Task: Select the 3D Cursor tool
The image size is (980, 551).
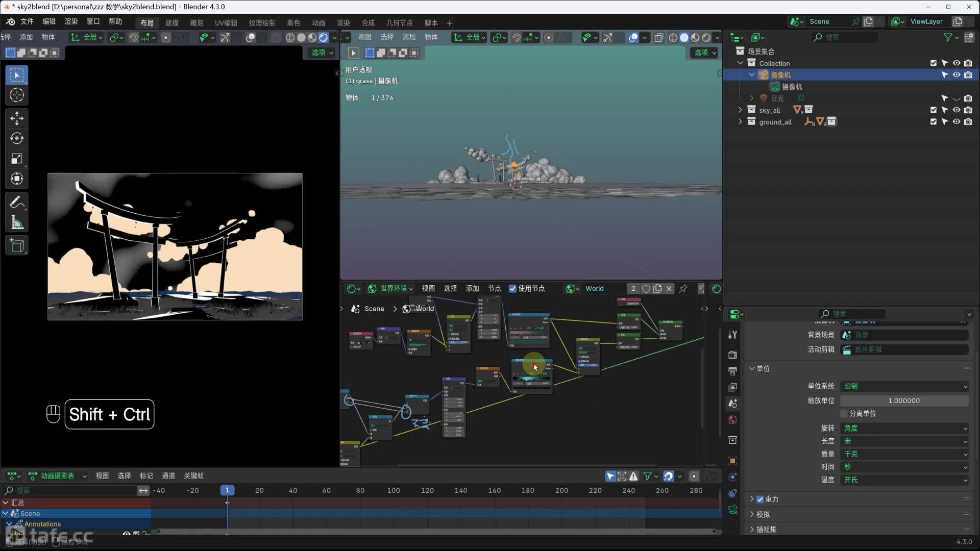Action: pyautogui.click(x=17, y=95)
